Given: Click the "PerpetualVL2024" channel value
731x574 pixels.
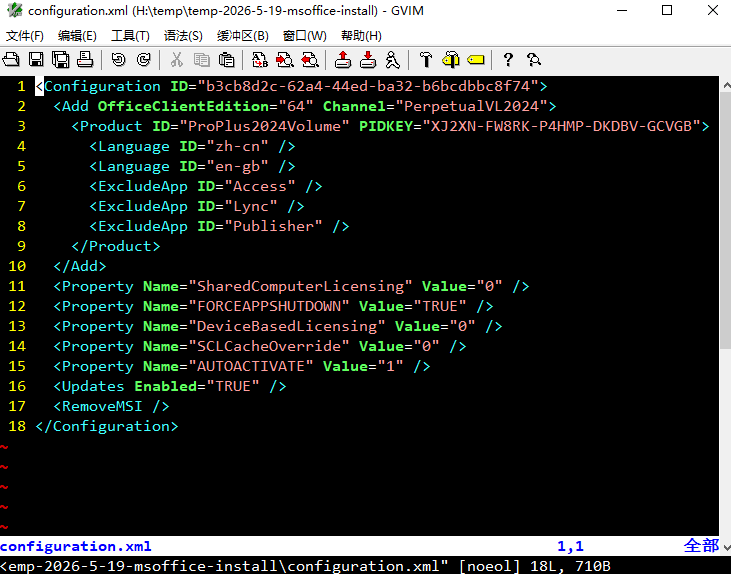Looking at the screenshot, I should point(471,106).
